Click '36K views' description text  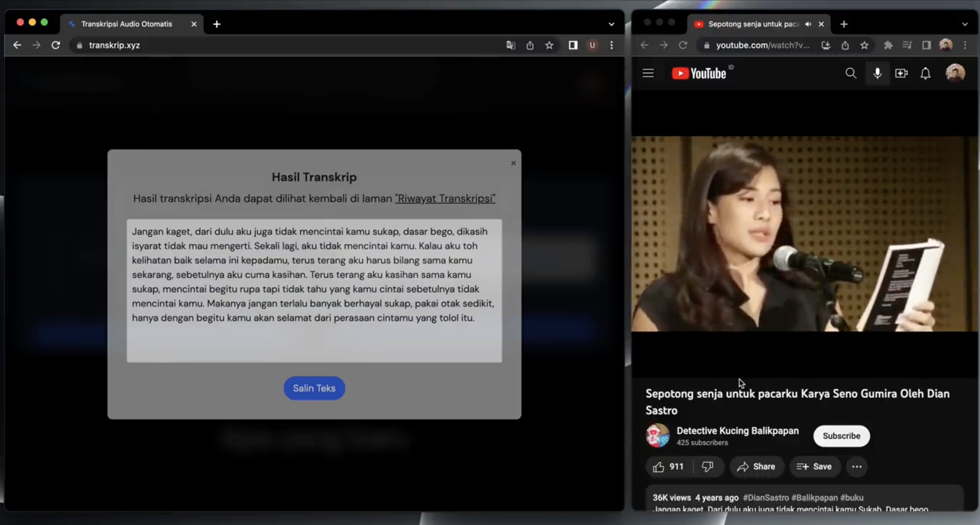[x=672, y=498]
